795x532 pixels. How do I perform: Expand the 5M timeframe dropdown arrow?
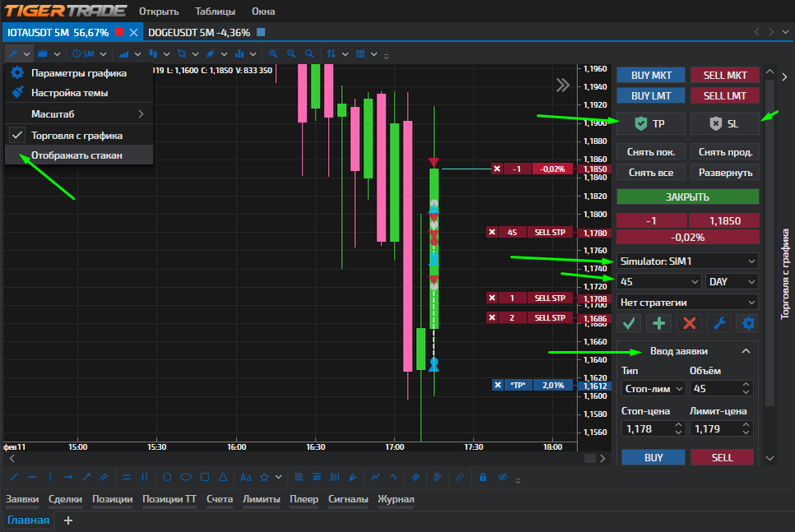[103, 54]
